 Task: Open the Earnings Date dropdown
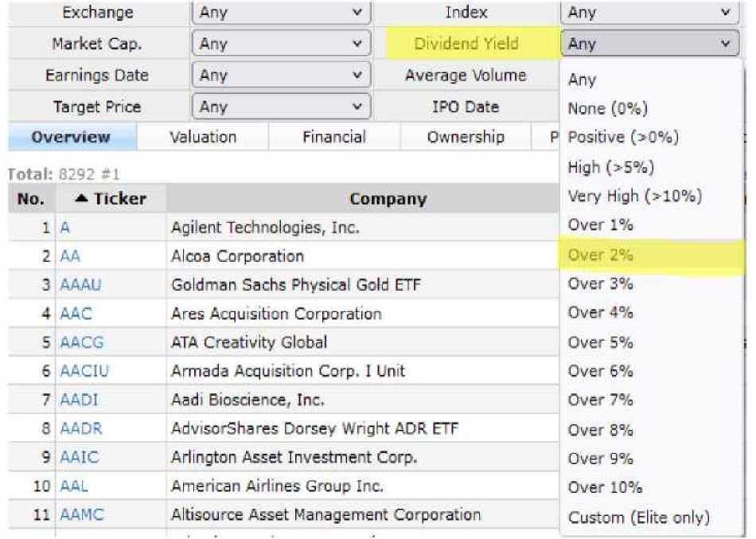click(281, 76)
